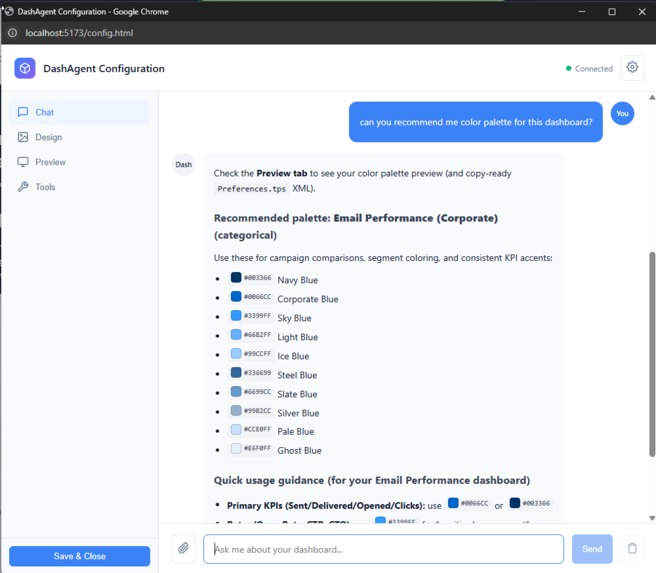Click the Recommended palette heading
Image resolution: width=656 pixels, height=573 pixels.
pos(356,226)
